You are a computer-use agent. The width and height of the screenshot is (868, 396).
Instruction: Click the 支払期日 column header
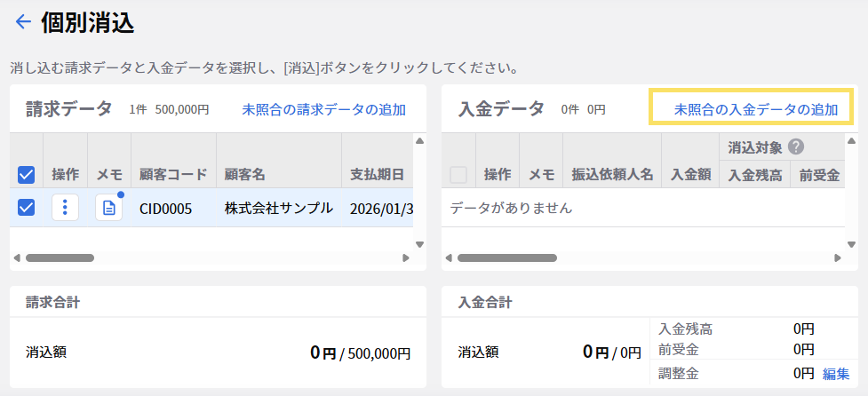[378, 174]
